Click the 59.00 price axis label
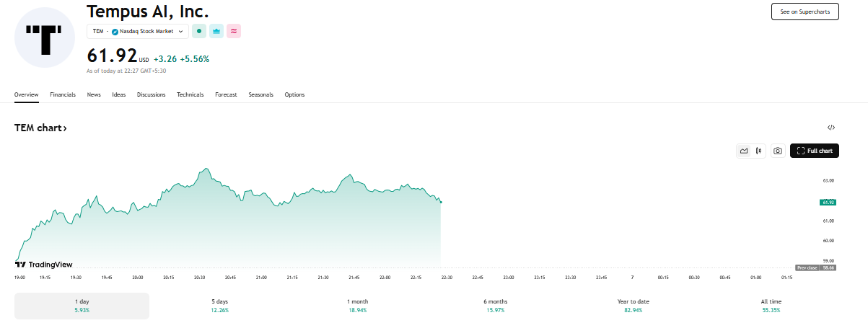 click(x=828, y=260)
